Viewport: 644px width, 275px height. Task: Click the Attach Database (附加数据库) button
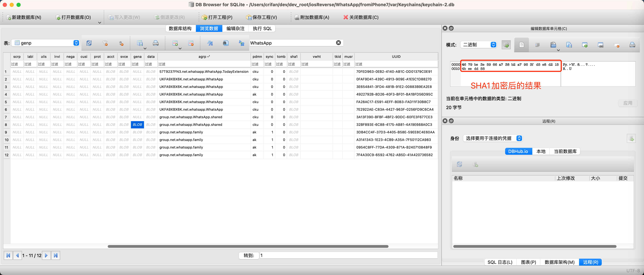coord(312,17)
